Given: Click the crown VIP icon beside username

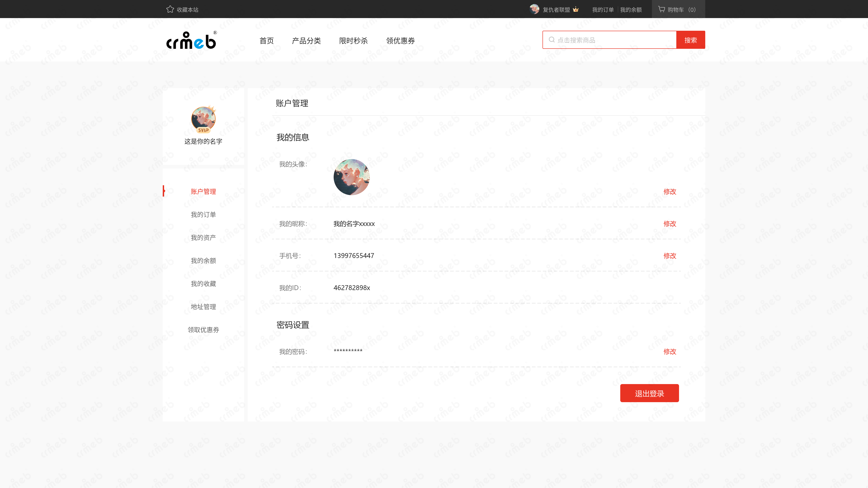Looking at the screenshot, I should [x=576, y=9].
